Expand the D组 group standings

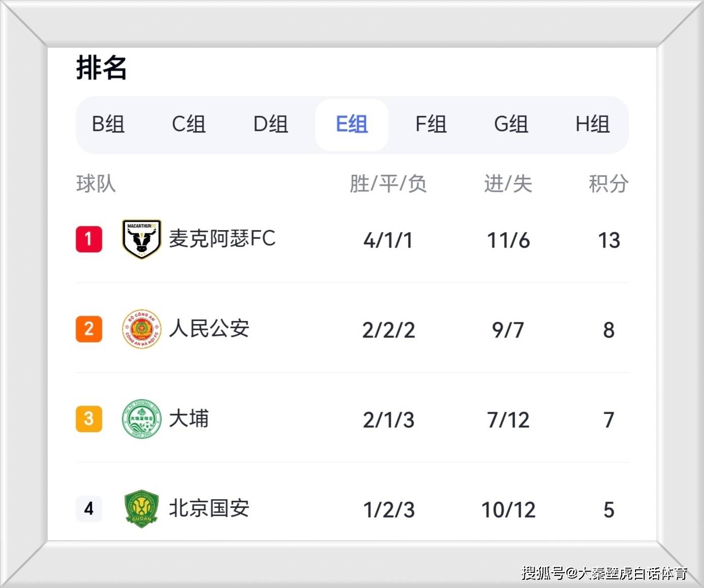coord(270,124)
